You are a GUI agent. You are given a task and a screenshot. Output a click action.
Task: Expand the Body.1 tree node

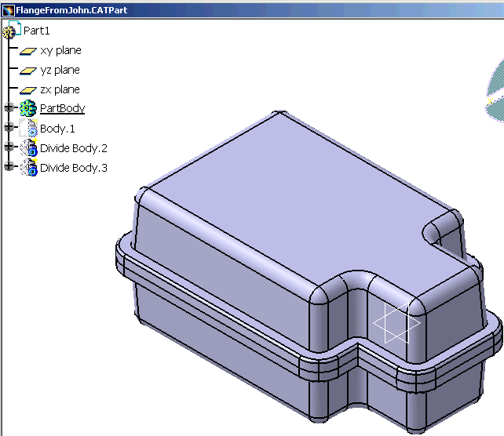click(9, 128)
